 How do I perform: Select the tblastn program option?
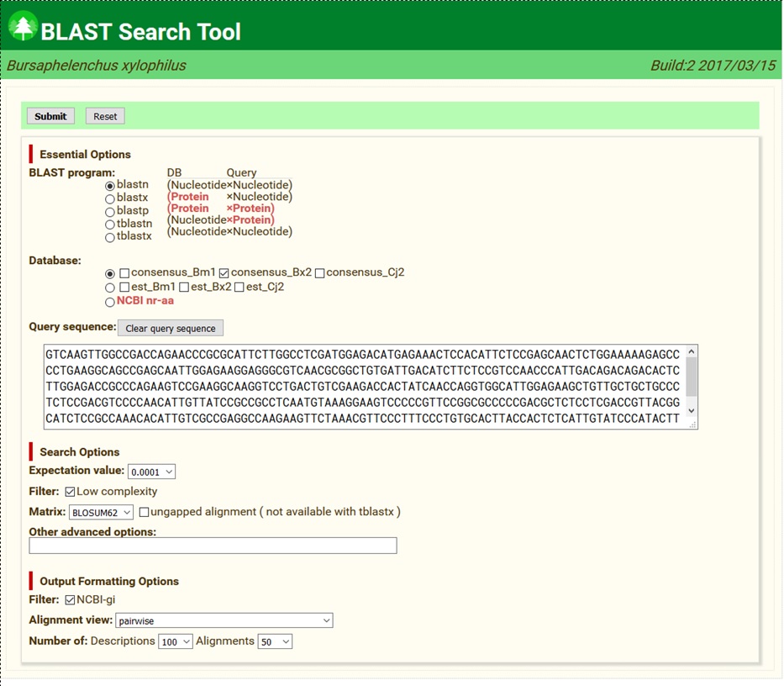110,225
